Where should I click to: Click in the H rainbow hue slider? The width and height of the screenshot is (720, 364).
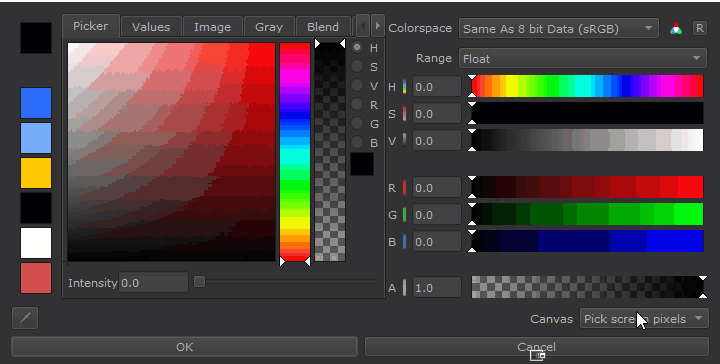[x=587, y=86]
